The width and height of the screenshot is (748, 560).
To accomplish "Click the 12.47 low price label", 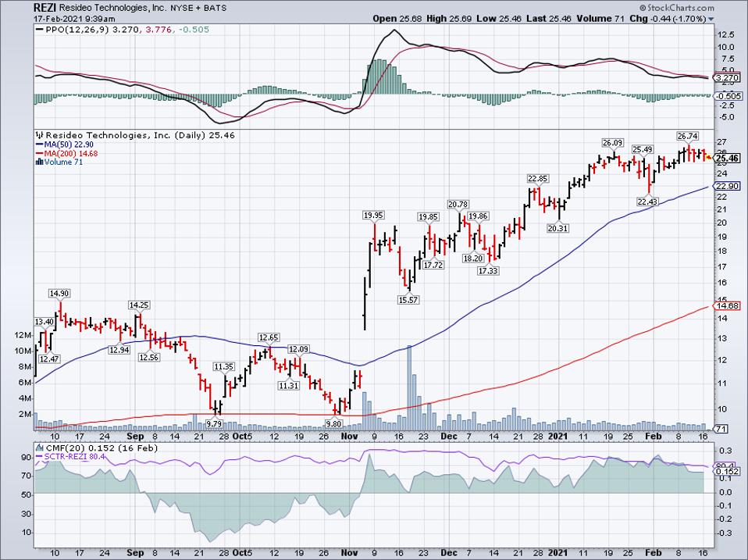I will [50, 358].
